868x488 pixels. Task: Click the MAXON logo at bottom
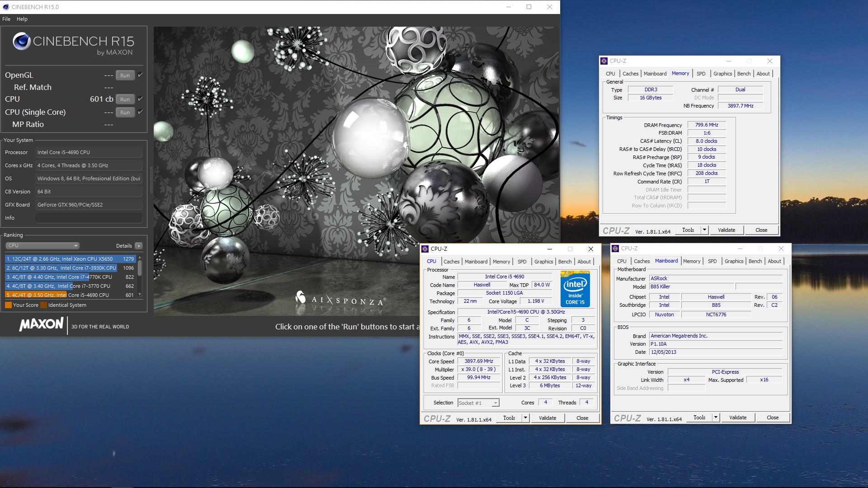[41, 324]
